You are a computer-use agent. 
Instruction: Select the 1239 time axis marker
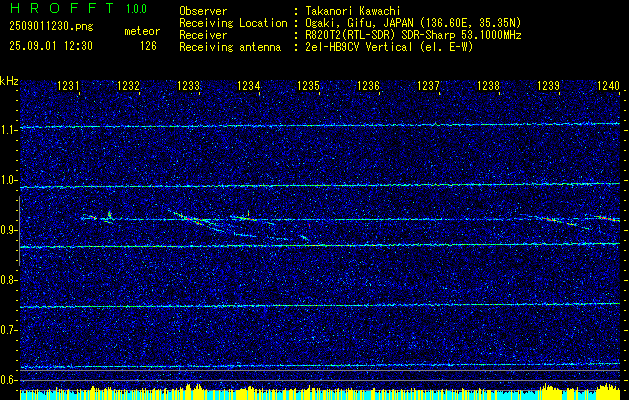(548, 85)
